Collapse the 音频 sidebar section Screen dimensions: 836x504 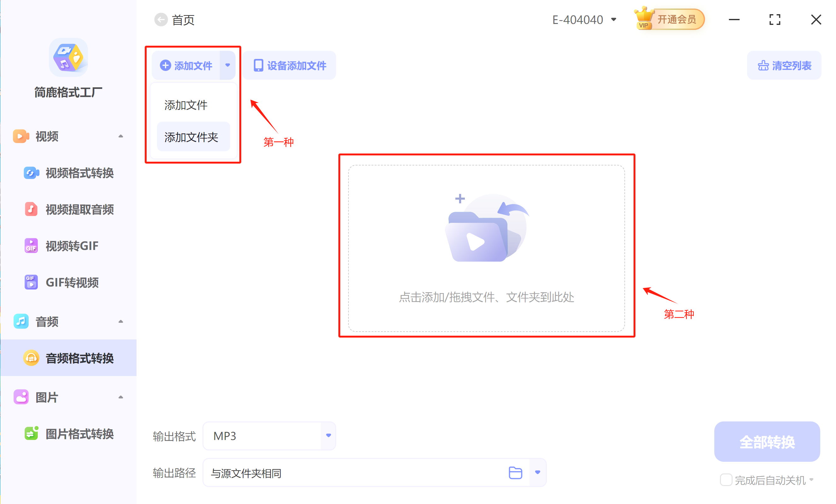click(x=120, y=322)
